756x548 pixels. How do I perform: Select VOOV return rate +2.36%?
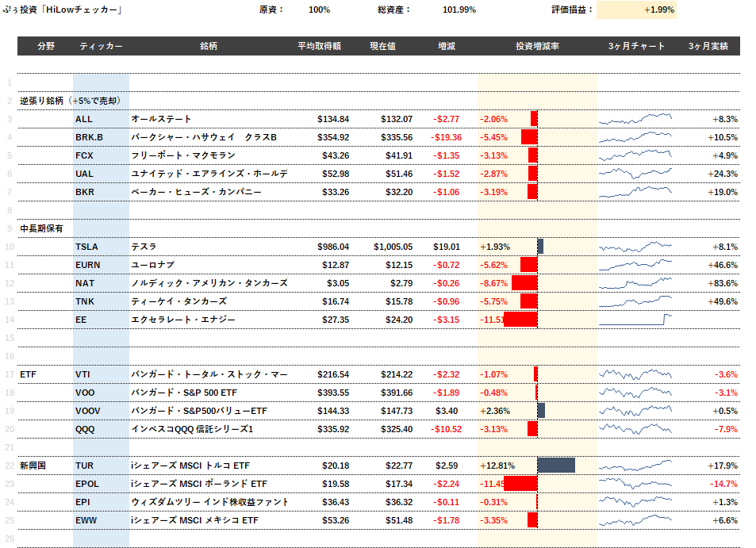[x=495, y=411]
